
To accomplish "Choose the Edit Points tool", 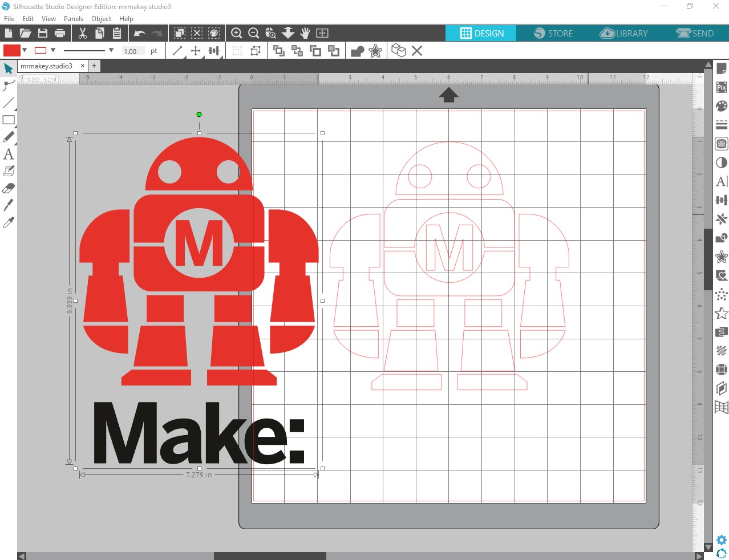I will (9, 86).
